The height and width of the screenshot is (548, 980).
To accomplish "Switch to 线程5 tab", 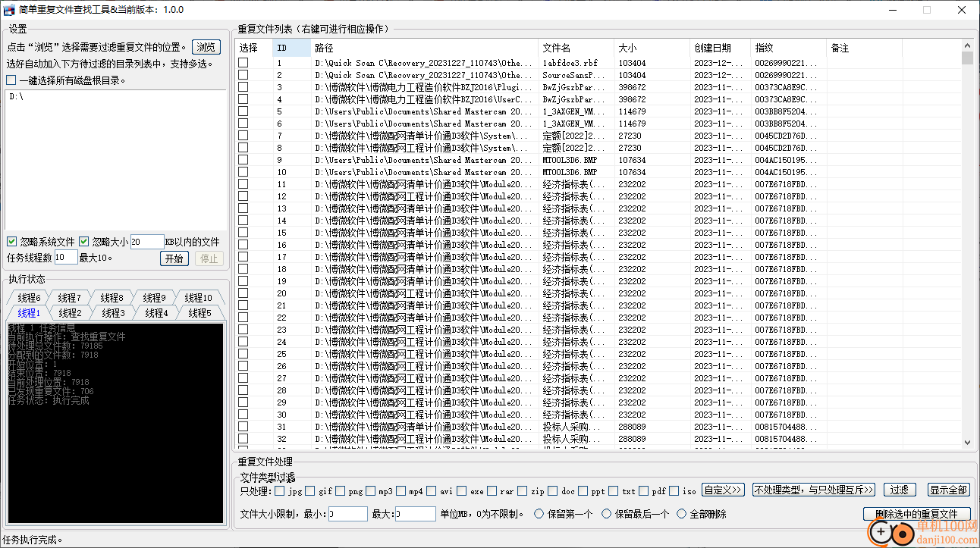I will click(x=199, y=313).
